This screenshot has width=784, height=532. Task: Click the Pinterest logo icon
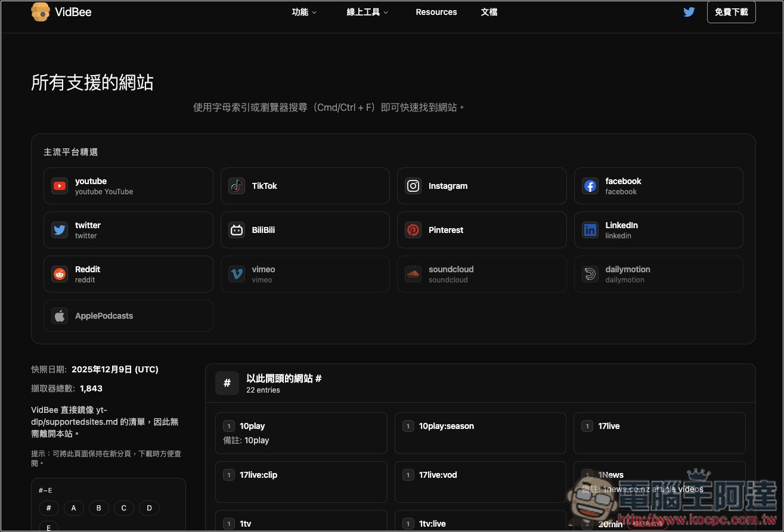coord(413,230)
